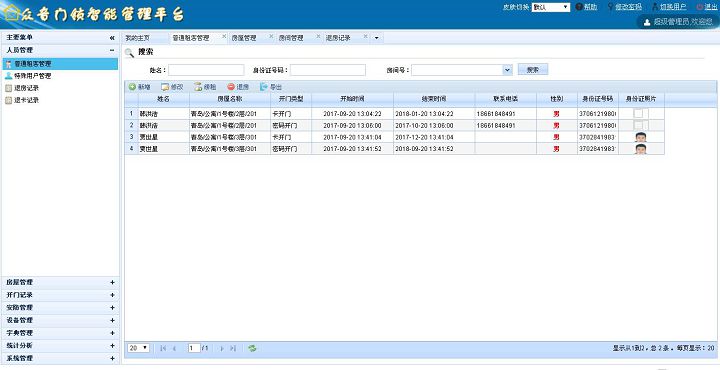Open 特殊用户管理 special user management
Viewport: 720px width, 370px height.
tap(32, 76)
